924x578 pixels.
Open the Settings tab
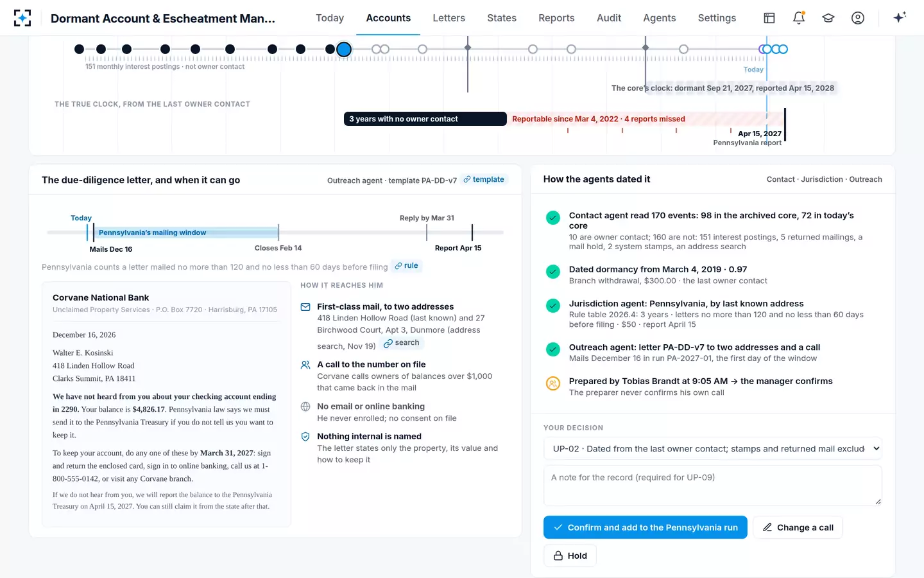tap(717, 18)
